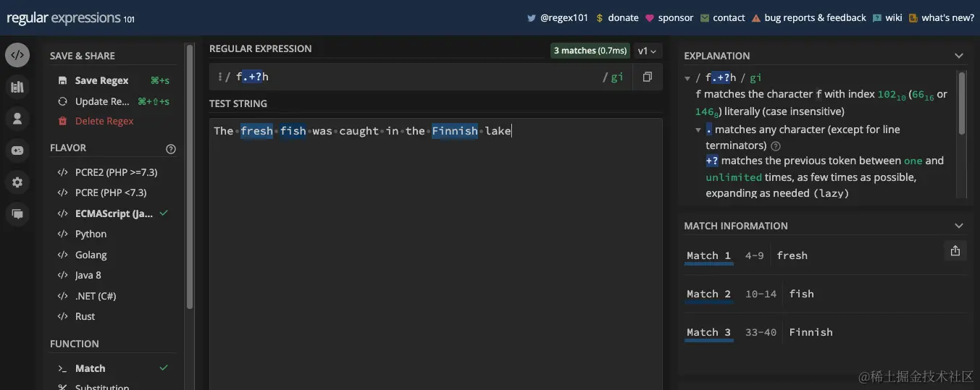980x390 pixels.
Task: Click the Delete Regex trash icon
Action: coord(62,121)
